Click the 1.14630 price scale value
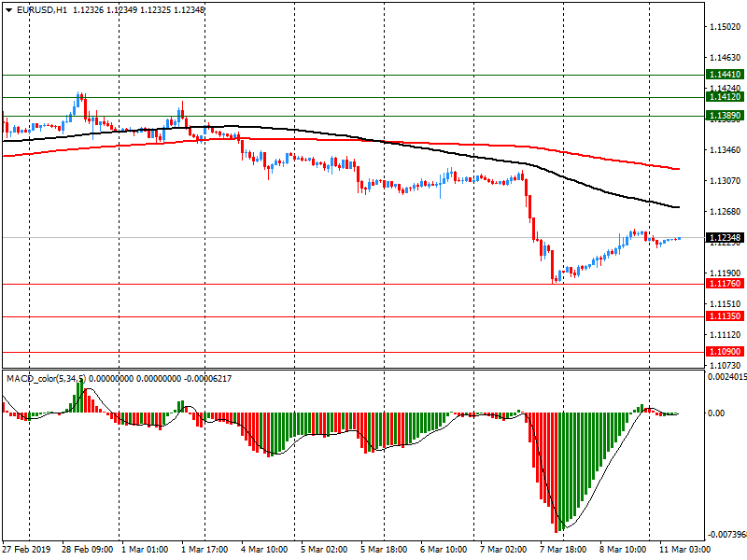This screenshot has height=560, width=747. [726, 58]
